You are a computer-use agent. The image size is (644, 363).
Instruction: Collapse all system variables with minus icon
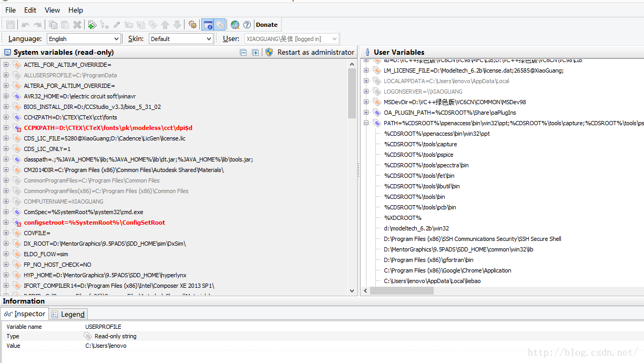243,52
